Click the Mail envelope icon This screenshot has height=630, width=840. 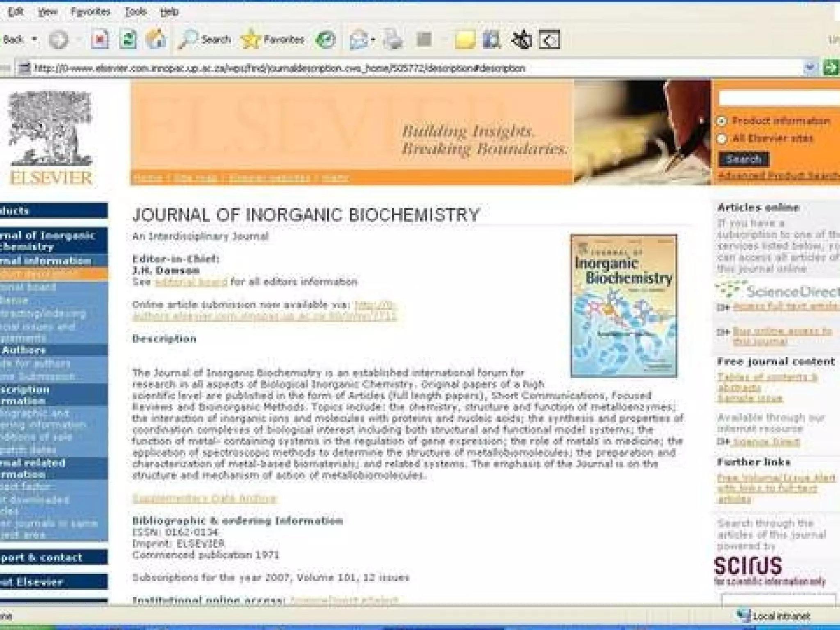[358, 40]
